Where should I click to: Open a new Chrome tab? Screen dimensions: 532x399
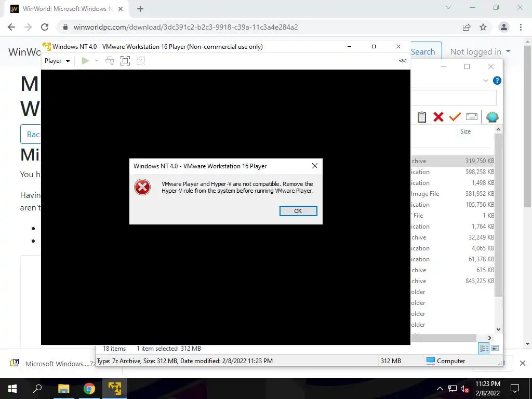tap(140, 9)
